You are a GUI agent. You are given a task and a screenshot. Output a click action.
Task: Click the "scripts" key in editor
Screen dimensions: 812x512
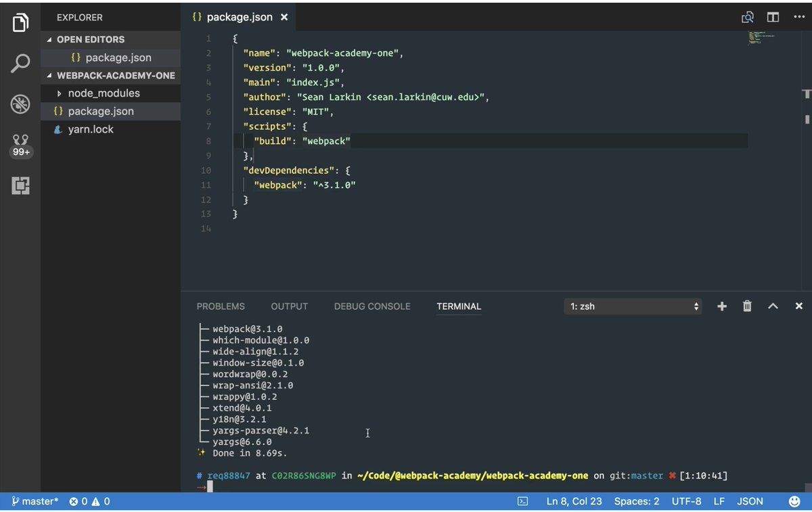[x=267, y=126]
